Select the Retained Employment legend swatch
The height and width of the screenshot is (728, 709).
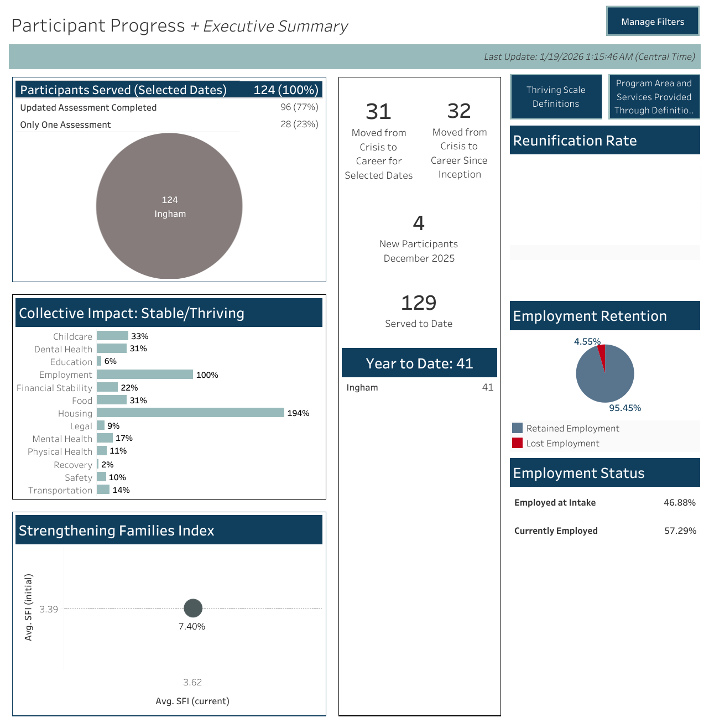(518, 428)
